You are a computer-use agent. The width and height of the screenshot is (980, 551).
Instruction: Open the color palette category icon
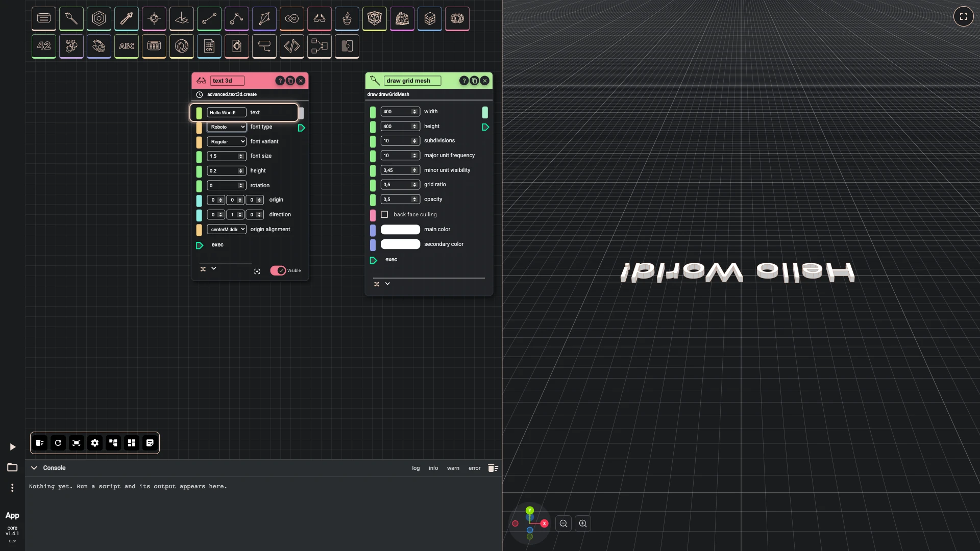[99, 46]
